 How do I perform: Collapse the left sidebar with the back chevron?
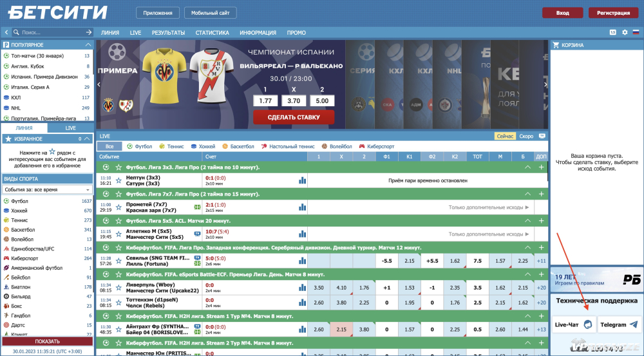(x=6, y=32)
